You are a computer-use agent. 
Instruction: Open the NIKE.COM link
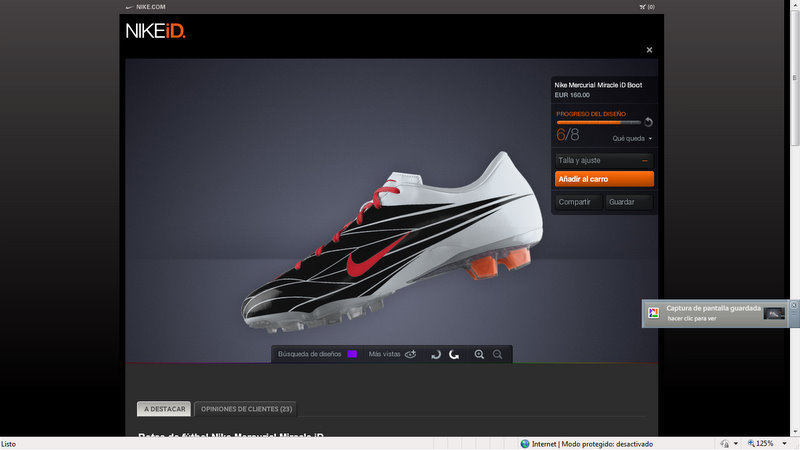(x=151, y=7)
